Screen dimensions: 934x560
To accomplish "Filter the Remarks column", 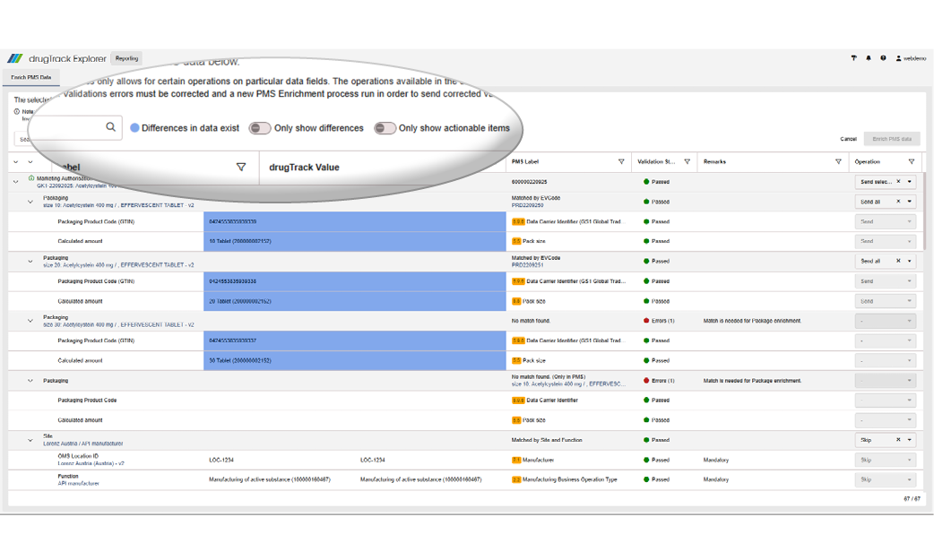I will (838, 162).
